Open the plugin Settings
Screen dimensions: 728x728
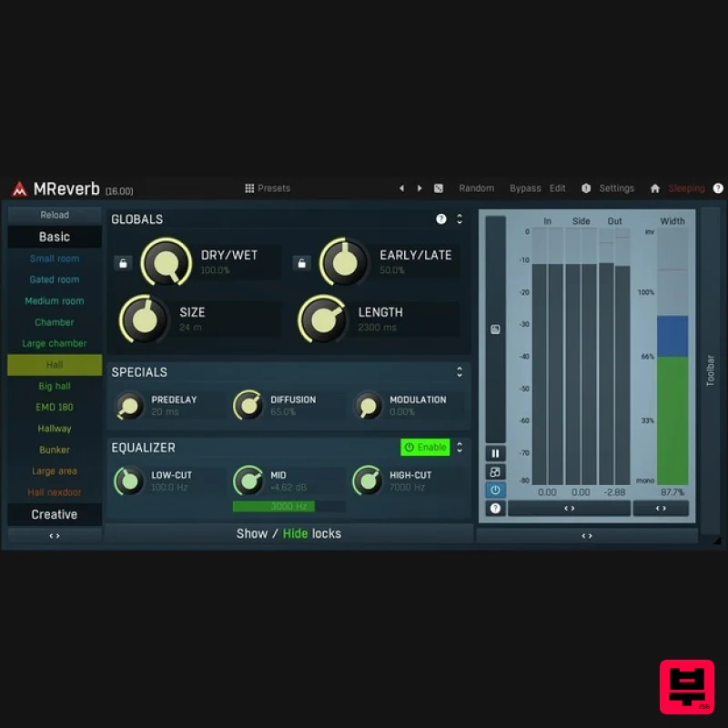pyautogui.click(x=617, y=187)
